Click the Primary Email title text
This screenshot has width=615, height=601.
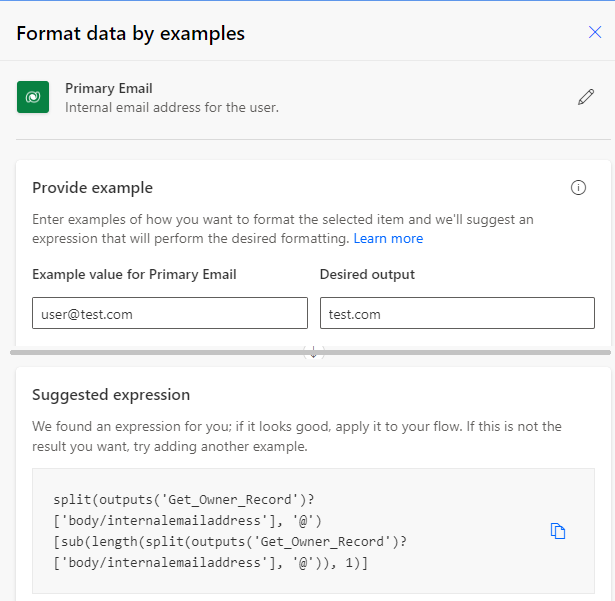pos(109,88)
